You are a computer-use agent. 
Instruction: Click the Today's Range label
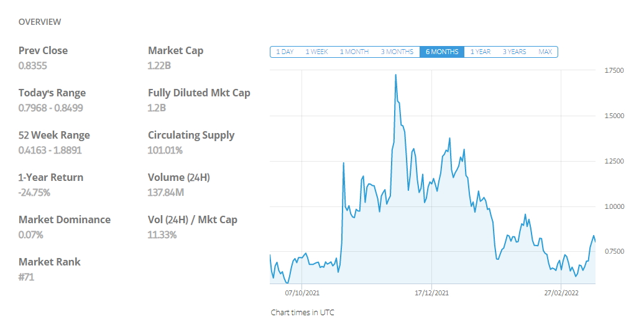pyautogui.click(x=52, y=93)
